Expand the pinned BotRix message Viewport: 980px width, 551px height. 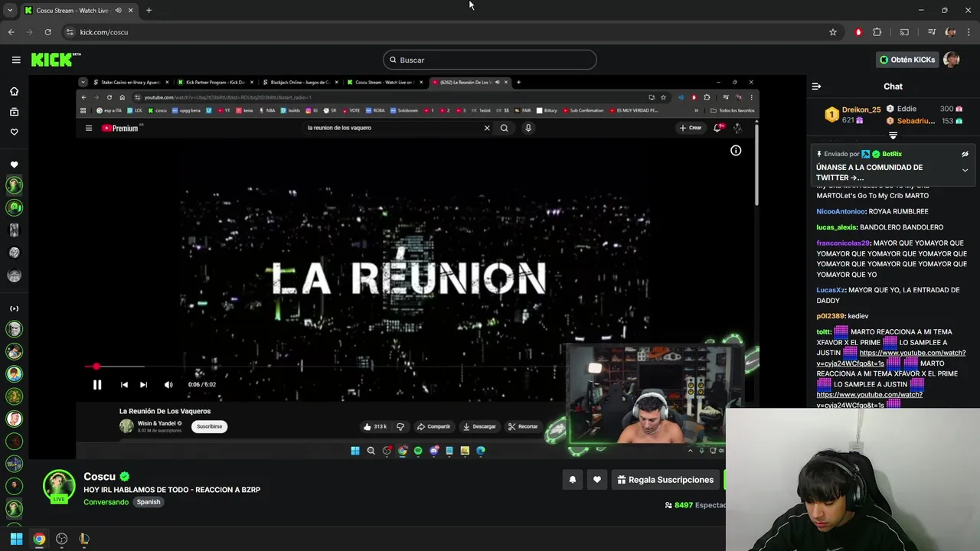[x=965, y=170]
